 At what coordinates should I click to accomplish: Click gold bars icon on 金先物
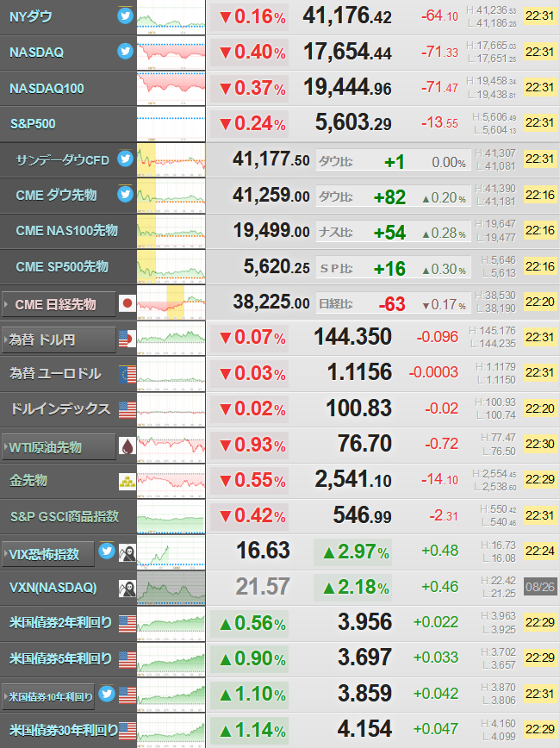128,482
